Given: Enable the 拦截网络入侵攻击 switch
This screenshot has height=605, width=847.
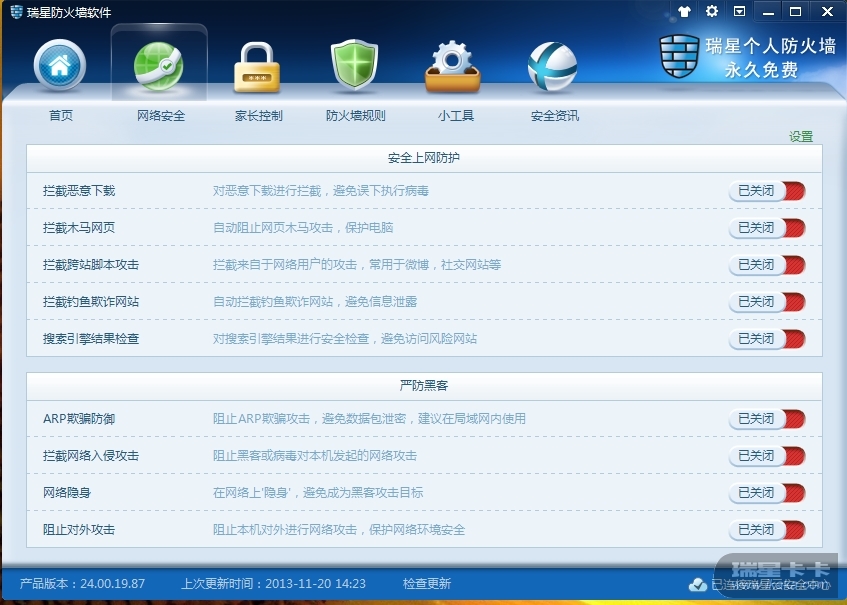Looking at the screenshot, I should pos(767,456).
